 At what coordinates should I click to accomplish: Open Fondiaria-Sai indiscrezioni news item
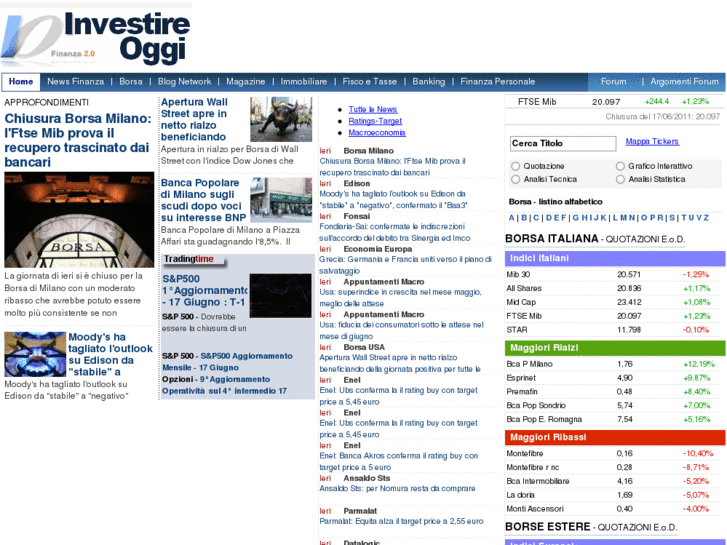pyautogui.click(x=395, y=232)
